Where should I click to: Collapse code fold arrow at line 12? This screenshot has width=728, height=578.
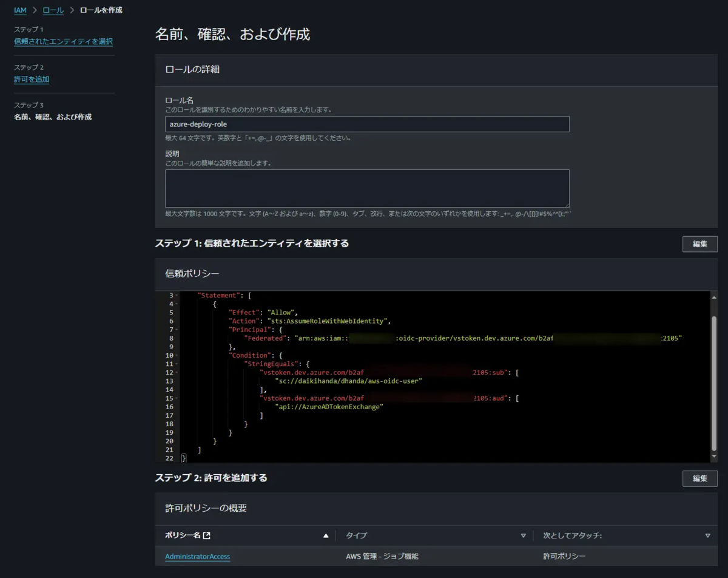[x=177, y=372]
